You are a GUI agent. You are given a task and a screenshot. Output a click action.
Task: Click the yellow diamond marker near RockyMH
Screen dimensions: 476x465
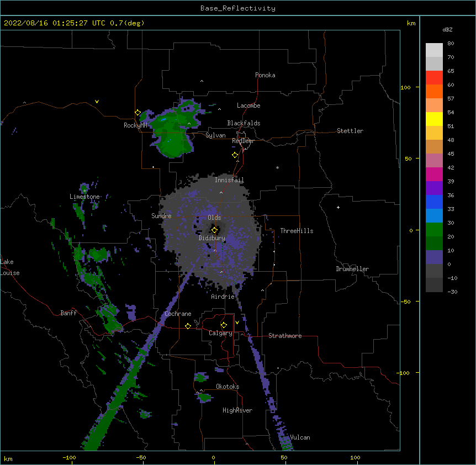(x=138, y=113)
